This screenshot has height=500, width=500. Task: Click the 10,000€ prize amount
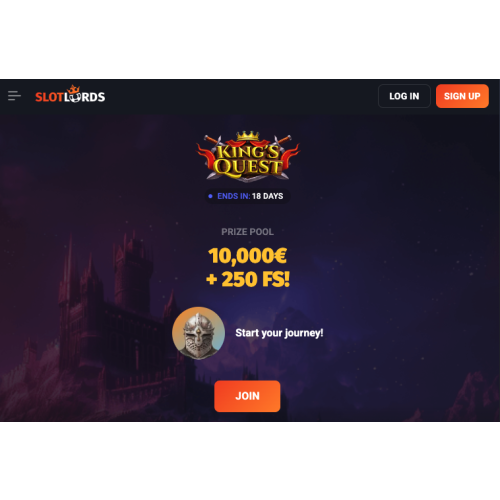247,256
